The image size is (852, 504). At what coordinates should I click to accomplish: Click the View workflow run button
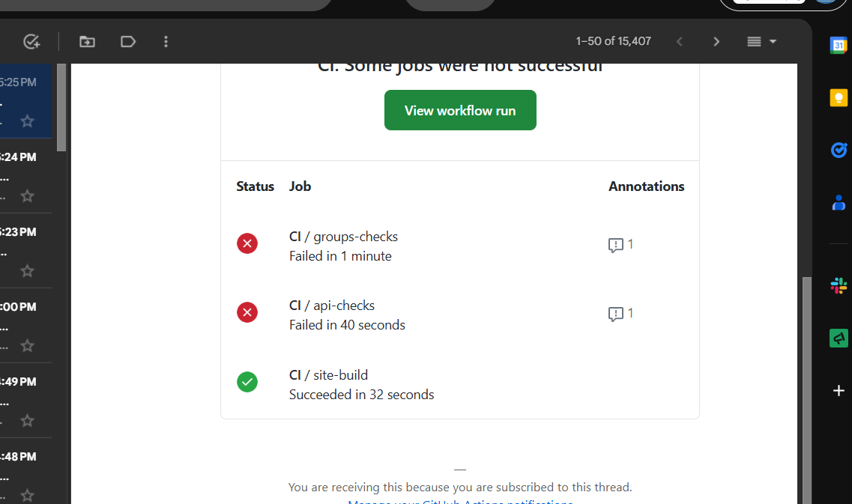click(460, 110)
